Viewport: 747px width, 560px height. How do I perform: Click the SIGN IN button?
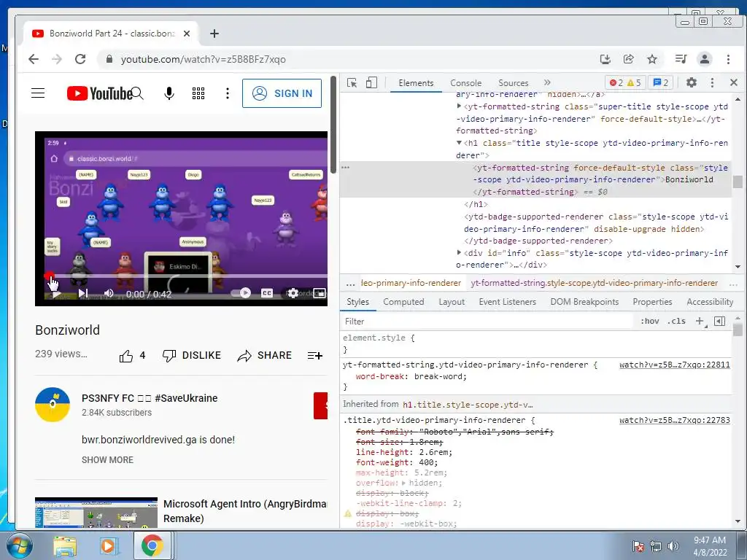(x=282, y=93)
